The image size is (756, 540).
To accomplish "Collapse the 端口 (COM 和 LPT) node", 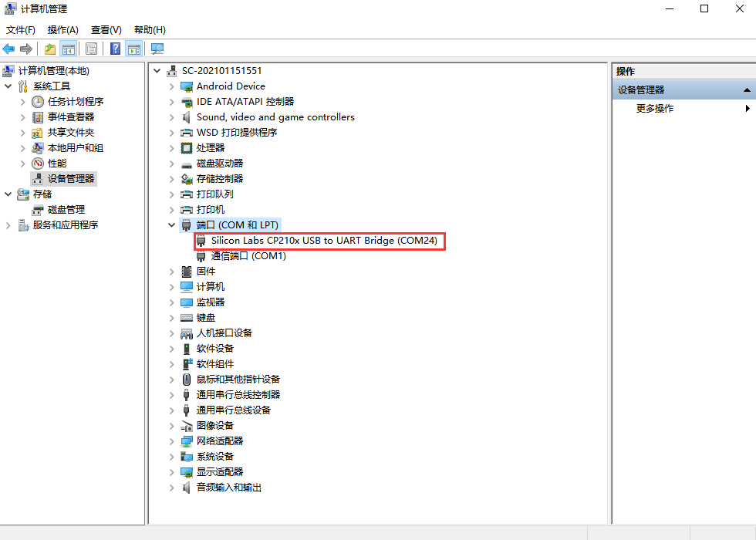I will click(x=171, y=225).
